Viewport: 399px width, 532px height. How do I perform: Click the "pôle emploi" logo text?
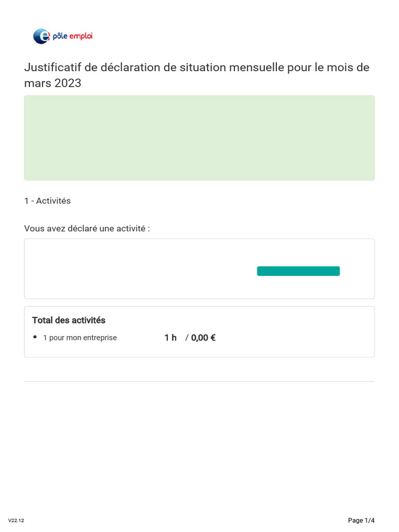(73, 36)
